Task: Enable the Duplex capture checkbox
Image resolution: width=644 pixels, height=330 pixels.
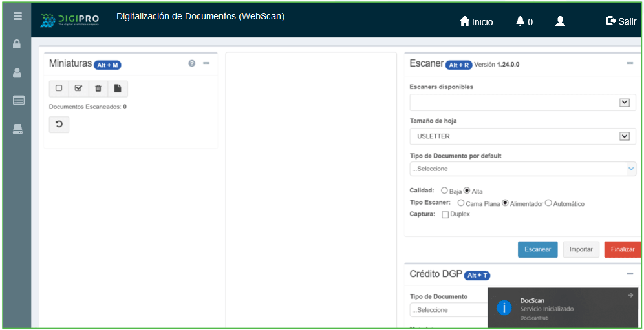Action: click(x=445, y=214)
